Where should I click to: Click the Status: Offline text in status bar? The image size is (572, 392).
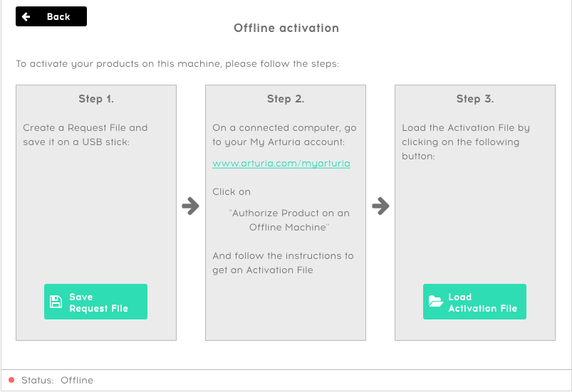[57, 381]
